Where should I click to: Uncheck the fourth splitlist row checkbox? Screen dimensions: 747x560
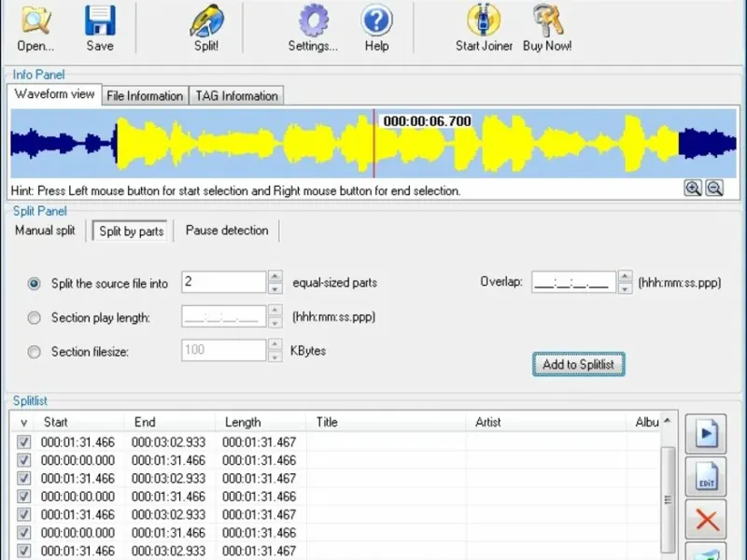[x=24, y=497]
